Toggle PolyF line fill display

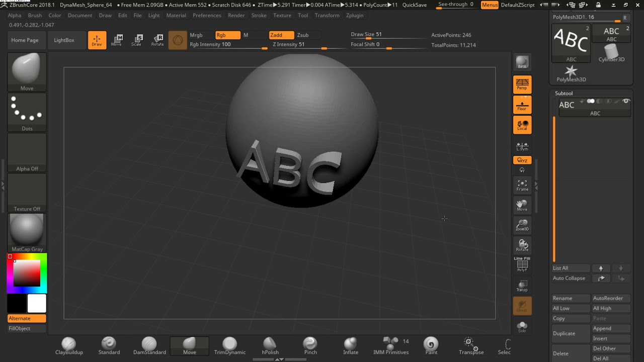click(x=522, y=265)
